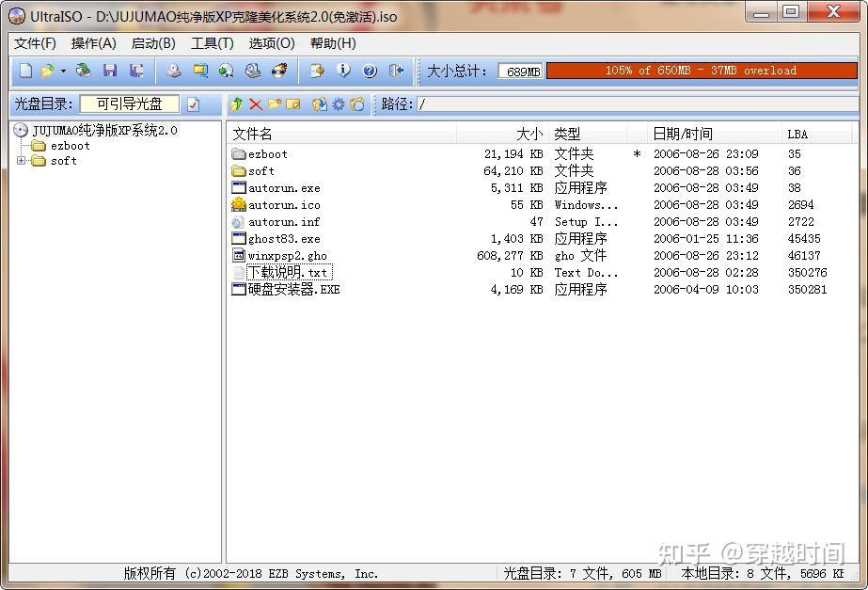The image size is (868, 590).
Task: Click the New Folder icon
Action: click(x=274, y=104)
